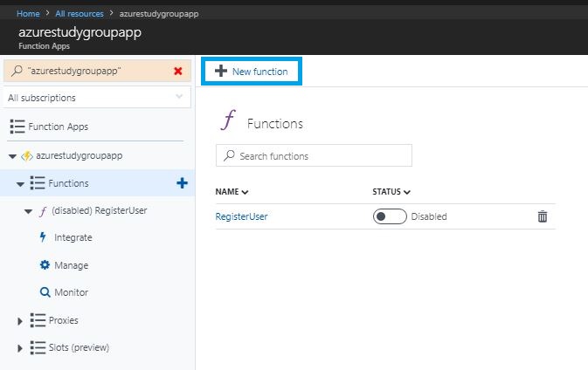
Task: Click the Search functions field
Action: click(x=314, y=155)
